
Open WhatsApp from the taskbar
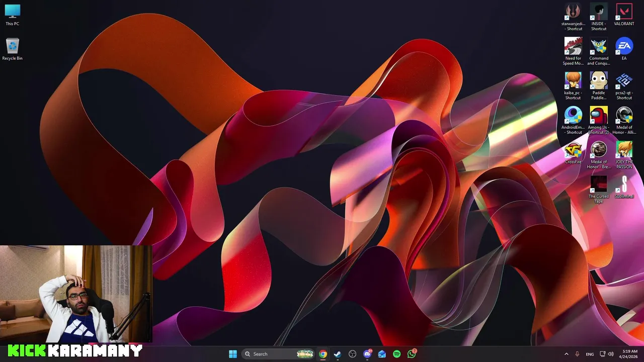point(412,354)
